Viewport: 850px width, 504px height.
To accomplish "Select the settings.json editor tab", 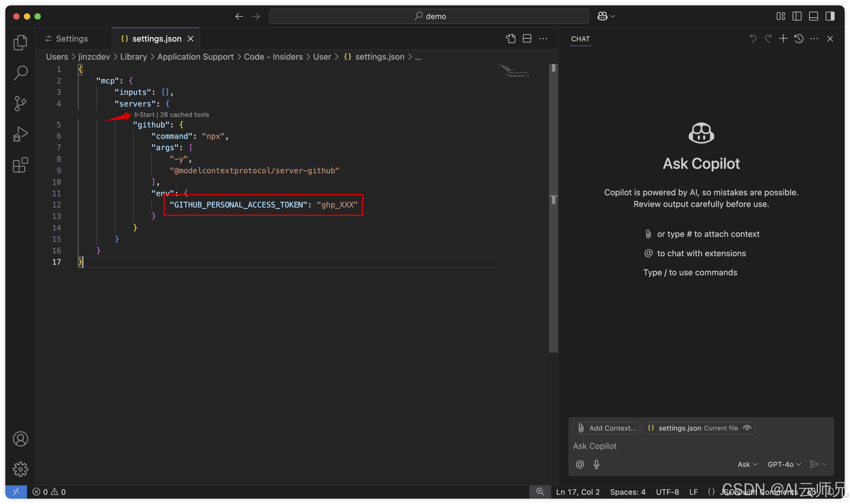I will coord(157,39).
